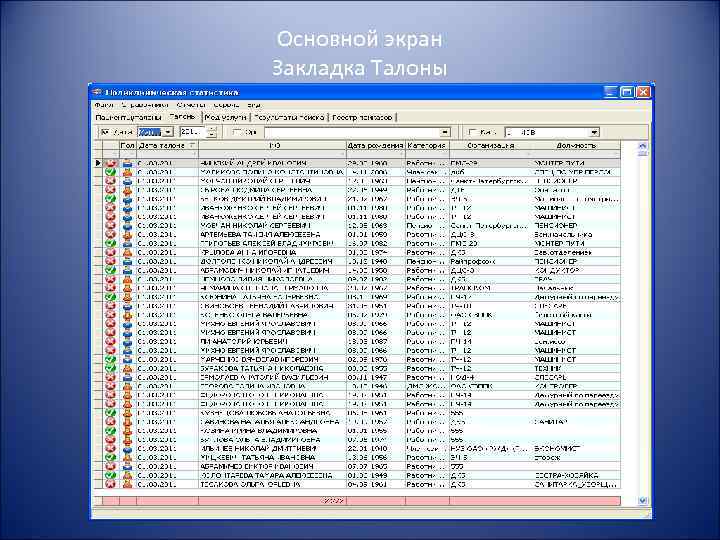Viewport: 720px width, 540px height.
Task: Open the Файл menu
Action: 103,105
